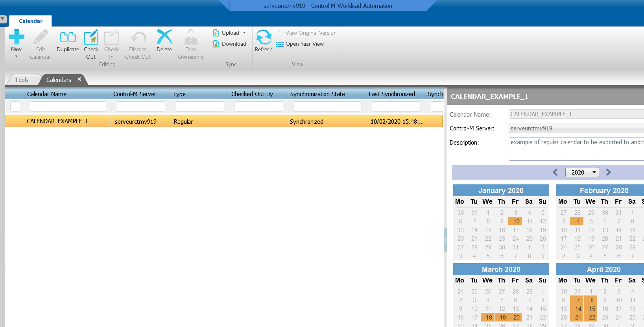This screenshot has width=644, height=327.
Task: Sort by Type column header
Action: pyautogui.click(x=199, y=94)
